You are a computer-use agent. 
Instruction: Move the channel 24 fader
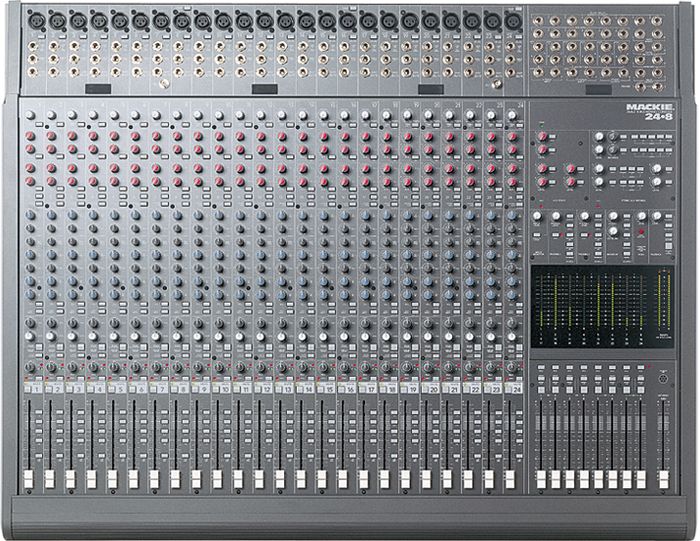coord(509,479)
